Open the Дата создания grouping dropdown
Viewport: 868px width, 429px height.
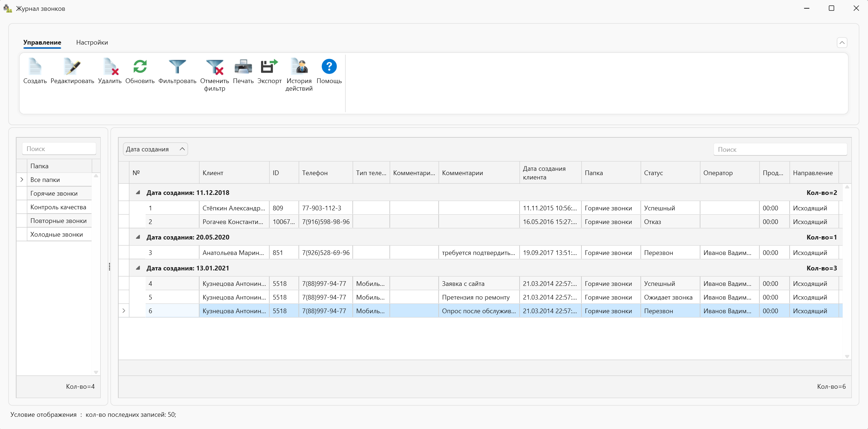point(155,149)
